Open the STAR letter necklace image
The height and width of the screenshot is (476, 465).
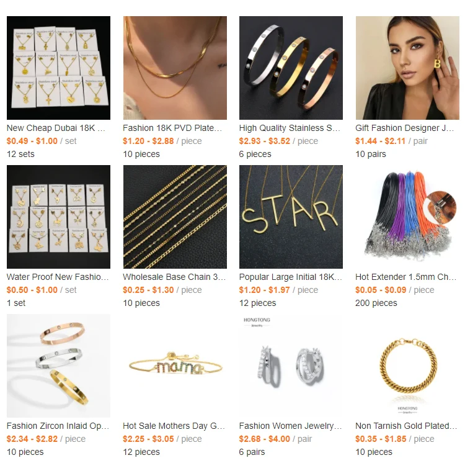point(291,217)
